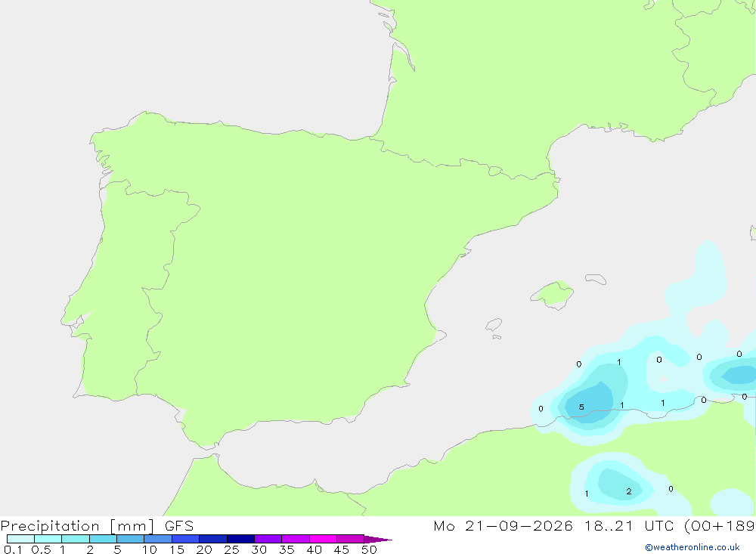
Task: Click the (00+189 forecast offset text
Action: pyautogui.click(x=720, y=525)
